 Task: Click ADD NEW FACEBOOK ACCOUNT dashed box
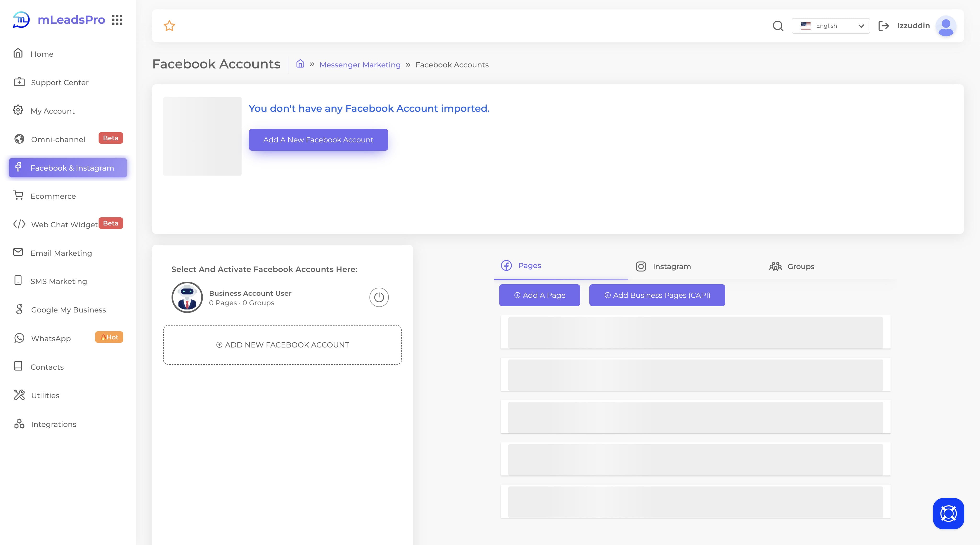pos(283,345)
